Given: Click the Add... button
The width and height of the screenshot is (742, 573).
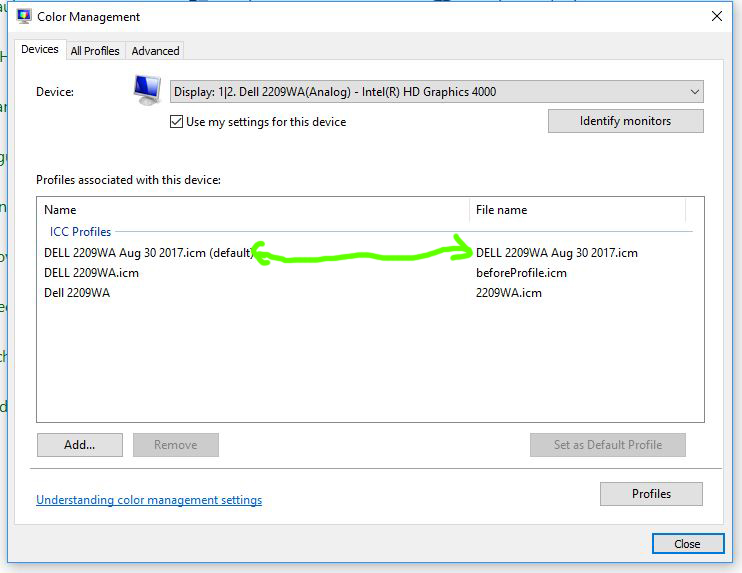Looking at the screenshot, I should (x=79, y=445).
